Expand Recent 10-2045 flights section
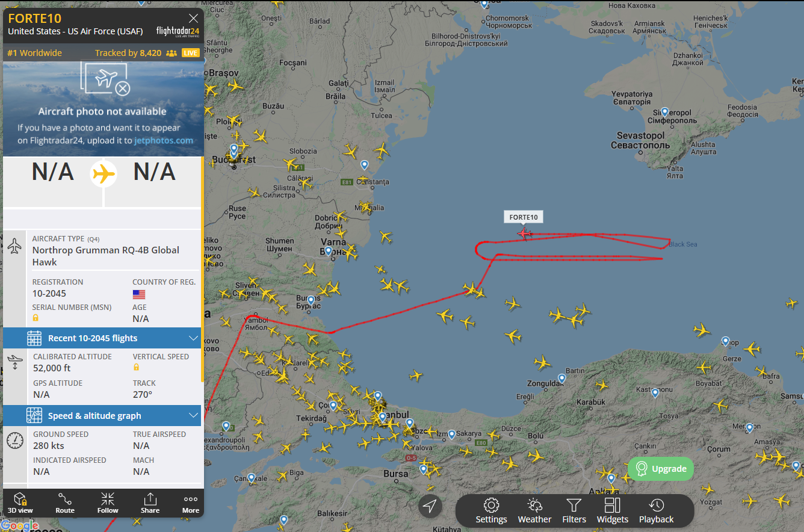This screenshot has width=804, height=532. (102, 338)
